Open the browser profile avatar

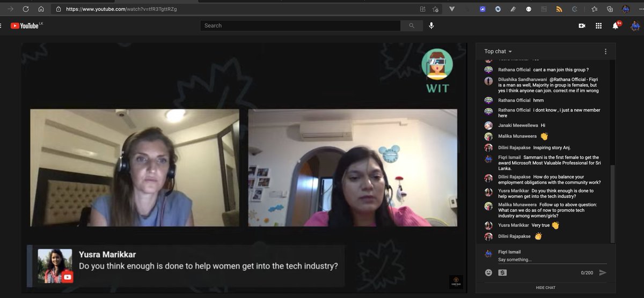click(625, 9)
